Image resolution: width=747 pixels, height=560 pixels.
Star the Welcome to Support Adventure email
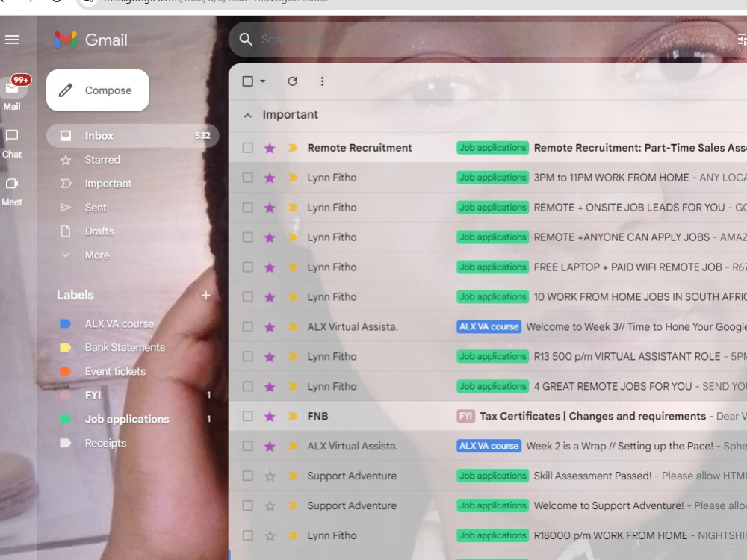[270, 505]
